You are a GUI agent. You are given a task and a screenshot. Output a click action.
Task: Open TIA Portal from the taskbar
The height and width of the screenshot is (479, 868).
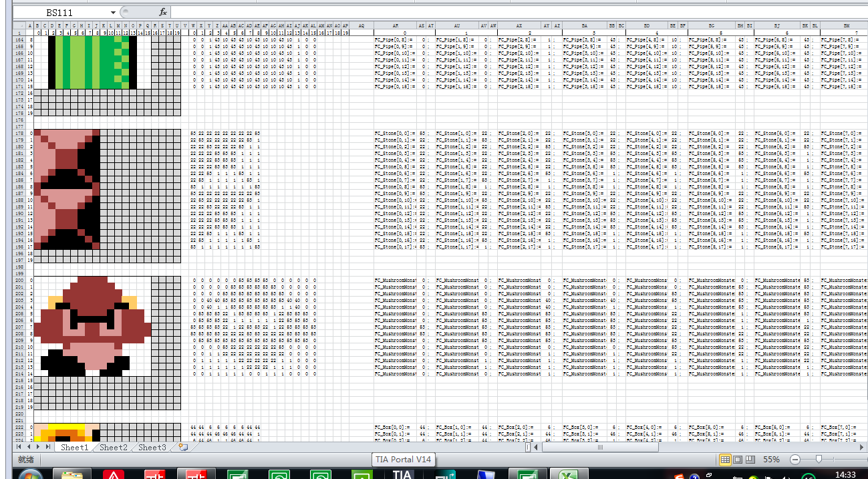[x=403, y=474]
